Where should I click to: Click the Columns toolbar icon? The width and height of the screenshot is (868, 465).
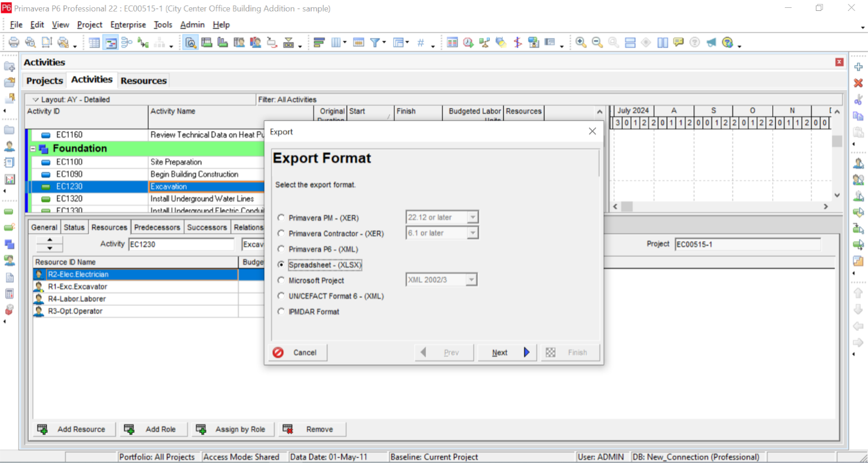tap(336, 42)
